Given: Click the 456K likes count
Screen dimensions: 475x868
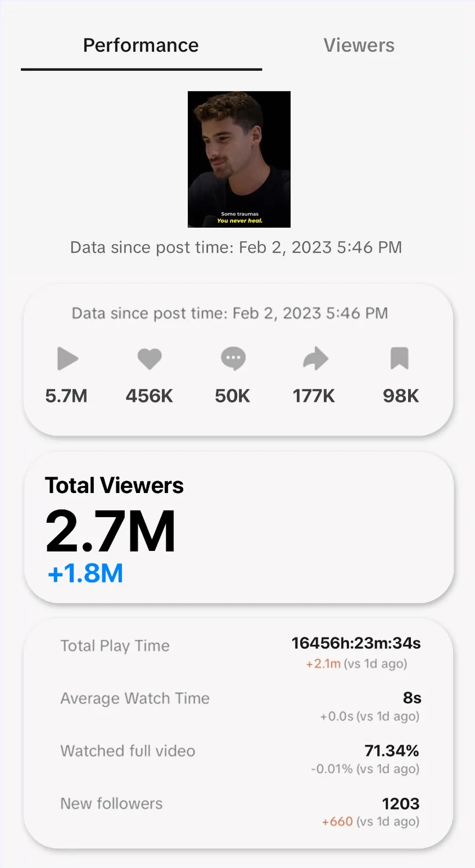Looking at the screenshot, I should pos(150,396).
